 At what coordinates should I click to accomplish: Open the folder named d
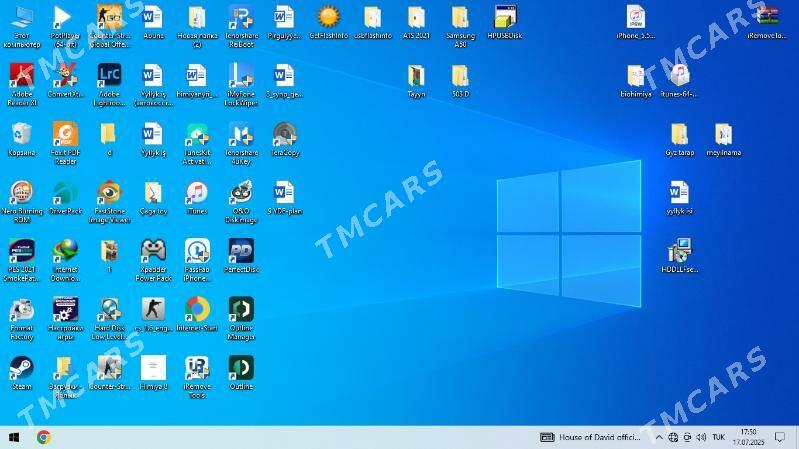point(109,139)
